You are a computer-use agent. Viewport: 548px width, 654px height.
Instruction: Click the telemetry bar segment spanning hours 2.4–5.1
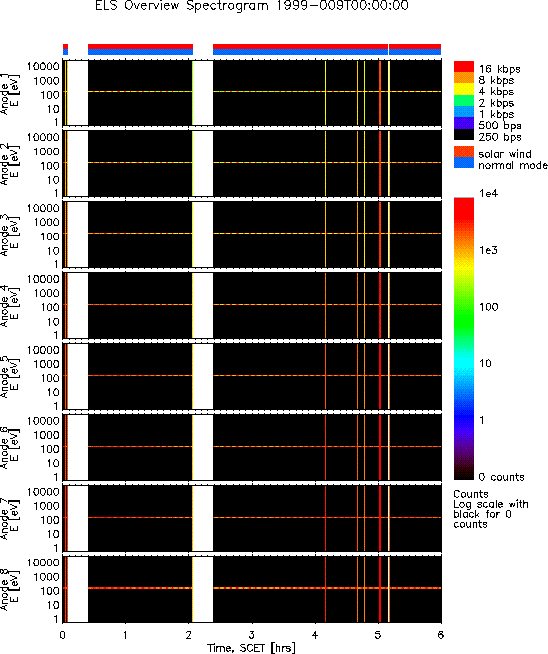[x=300, y=49]
